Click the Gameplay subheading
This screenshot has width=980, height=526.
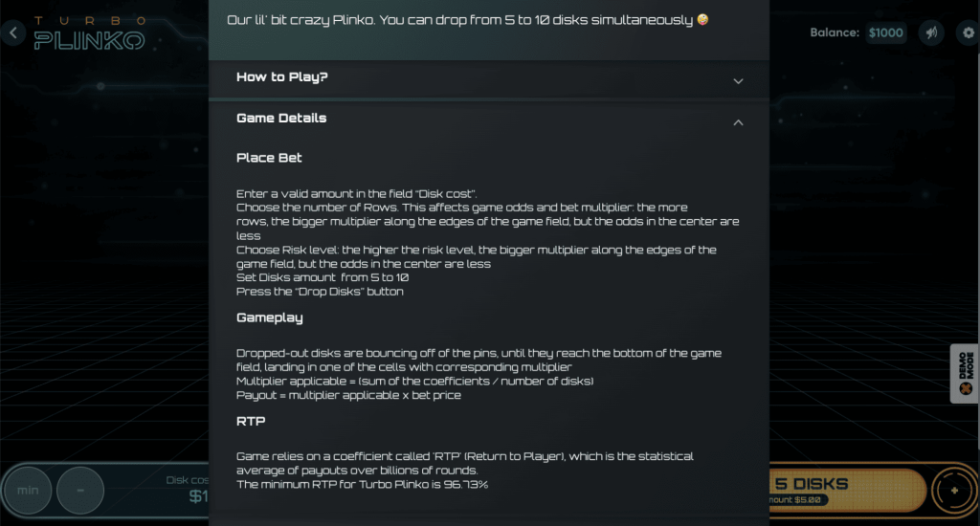tap(270, 318)
